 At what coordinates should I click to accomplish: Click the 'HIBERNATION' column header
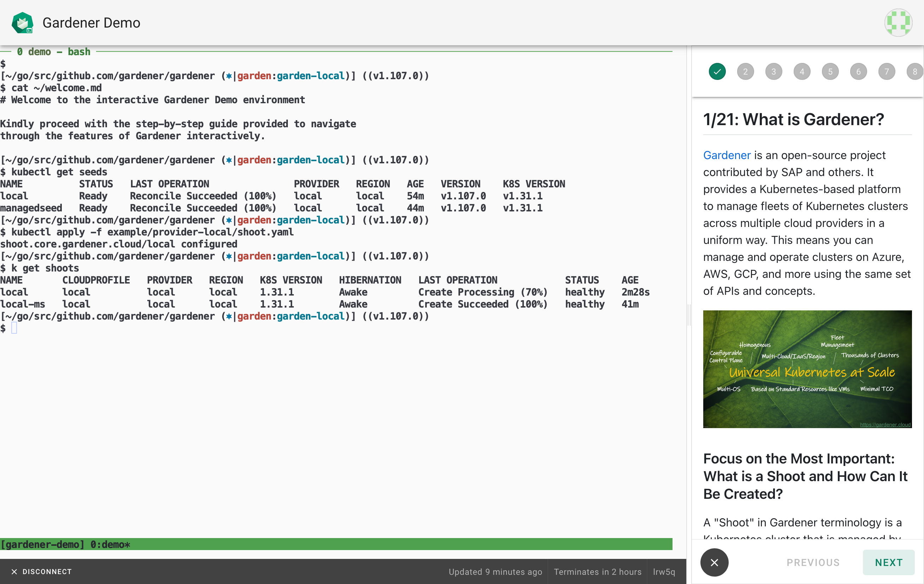370,280
